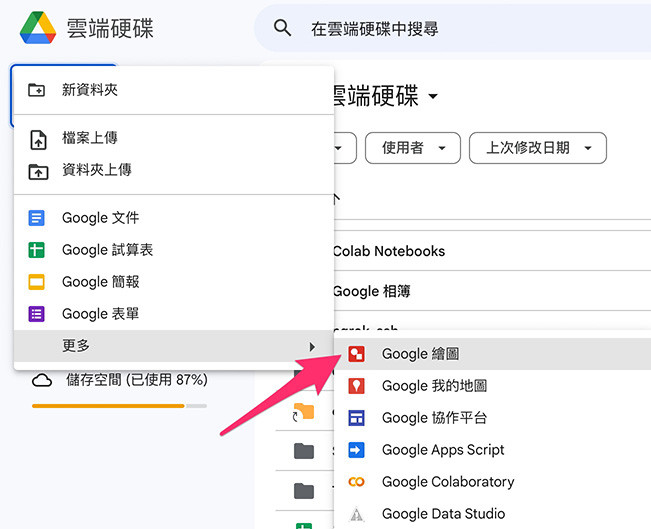
Task: Open the 使用者 filter dropdown
Action: [413, 148]
